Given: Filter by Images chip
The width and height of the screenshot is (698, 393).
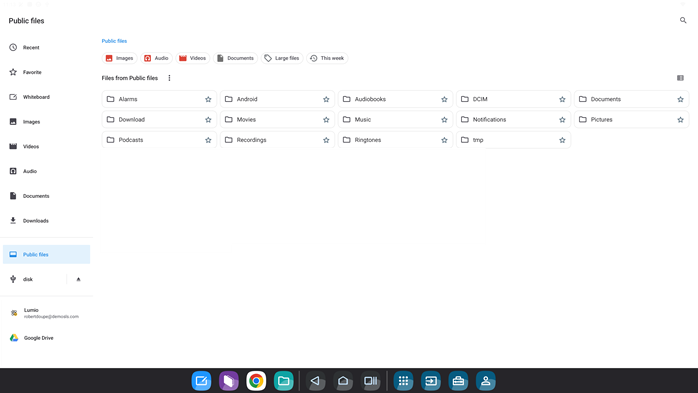Looking at the screenshot, I should point(119,58).
